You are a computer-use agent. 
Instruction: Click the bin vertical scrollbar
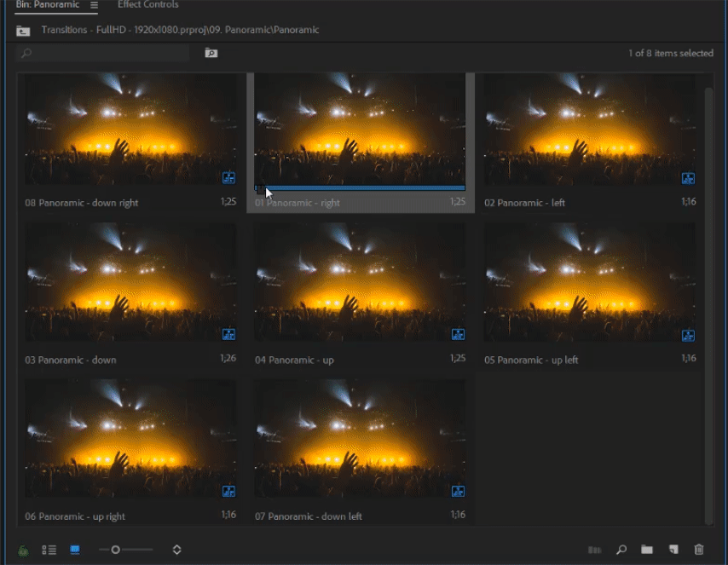coord(708,307)
